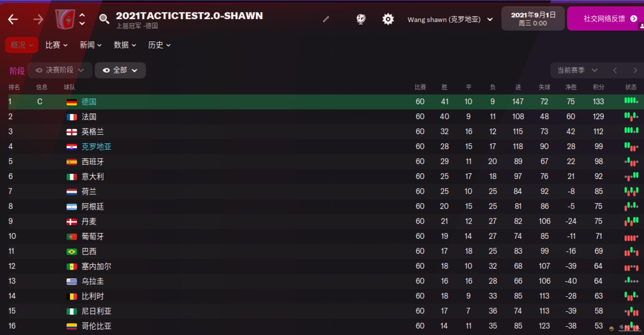Click the back navigation arrow
This screenshot has width=644, height=335.
[x=13, y=20]
